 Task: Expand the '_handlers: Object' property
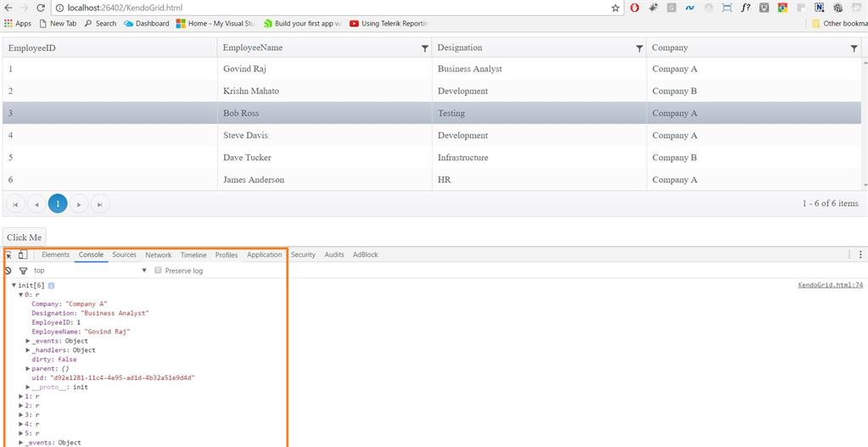coord(28,350)
